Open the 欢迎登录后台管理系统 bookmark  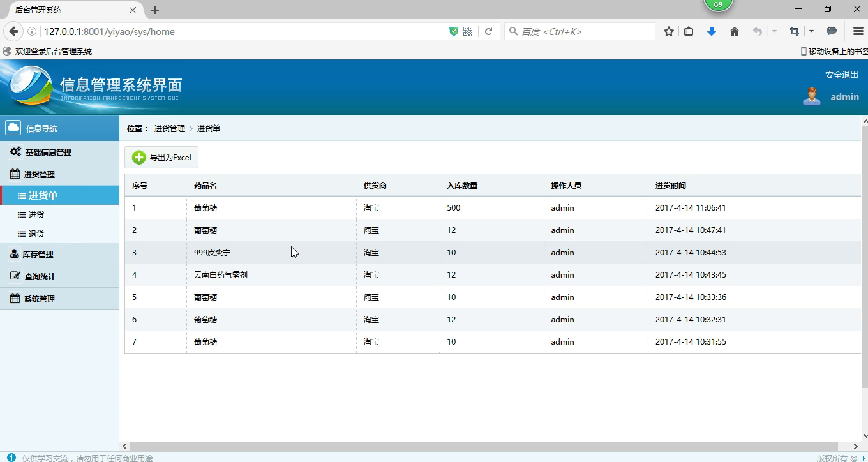pyautogui.click(x=47, y=51)
